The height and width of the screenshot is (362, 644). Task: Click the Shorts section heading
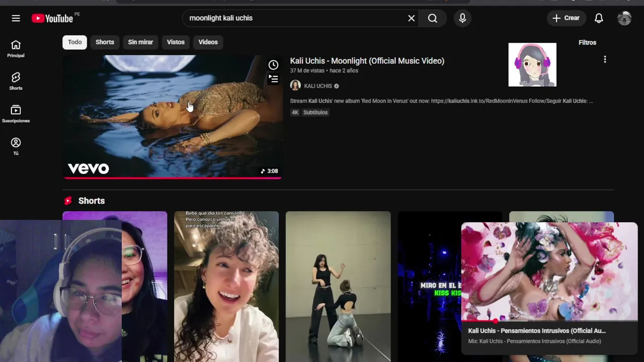tap(91, 201)
